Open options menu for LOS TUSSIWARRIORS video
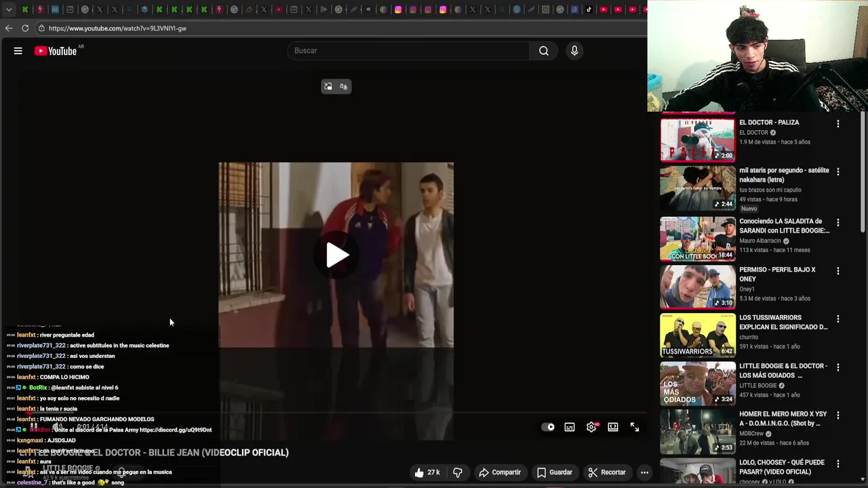Viewport: 868px width, 488px height. click(838, 319)
